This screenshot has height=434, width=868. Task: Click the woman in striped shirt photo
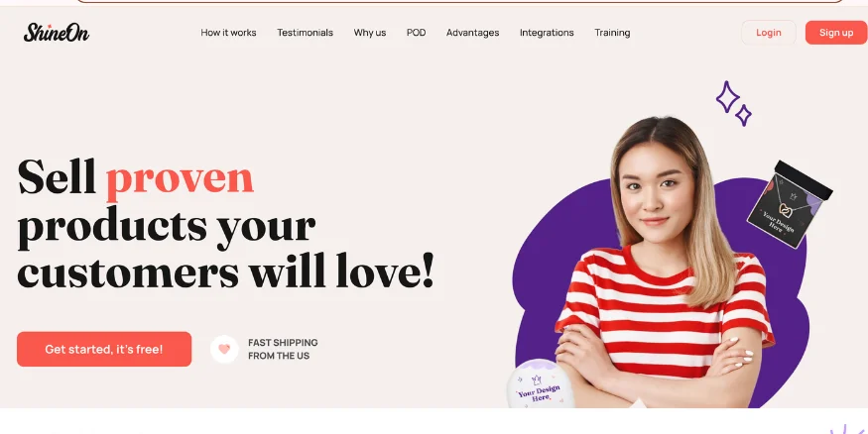665,263
